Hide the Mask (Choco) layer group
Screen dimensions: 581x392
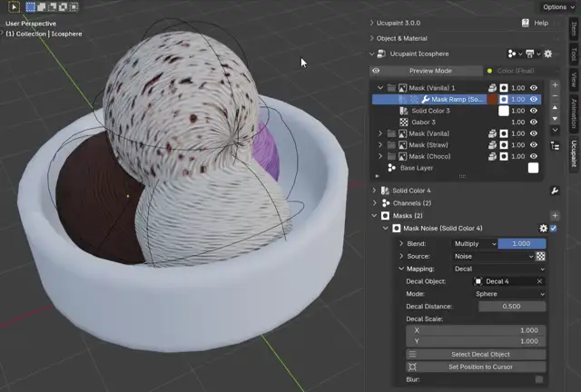[534, 156]
